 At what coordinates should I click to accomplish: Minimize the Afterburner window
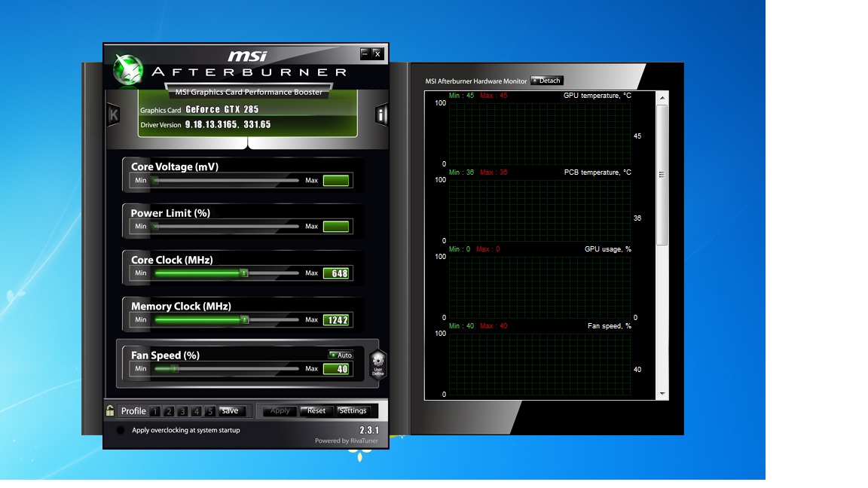[x=365, y=53]
